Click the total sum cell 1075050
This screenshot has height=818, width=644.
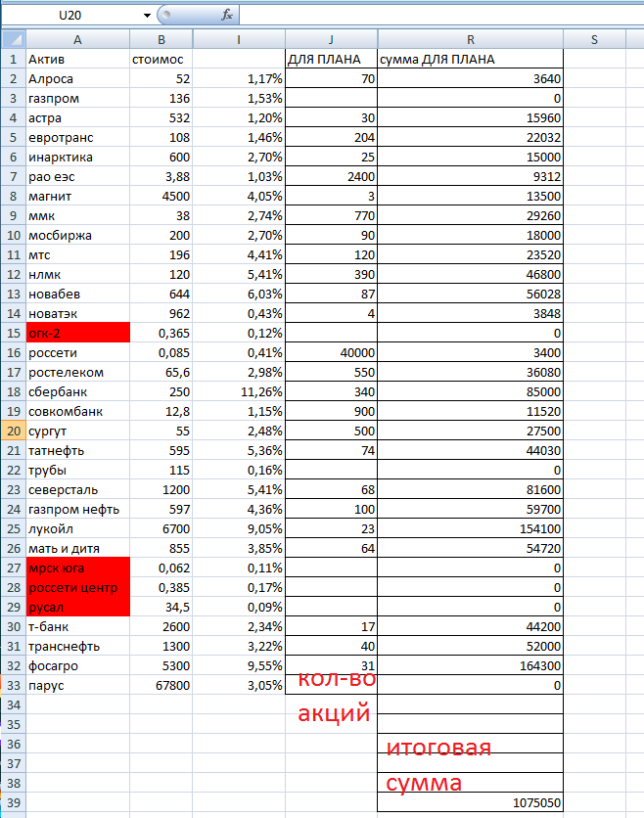click(471, 803)
